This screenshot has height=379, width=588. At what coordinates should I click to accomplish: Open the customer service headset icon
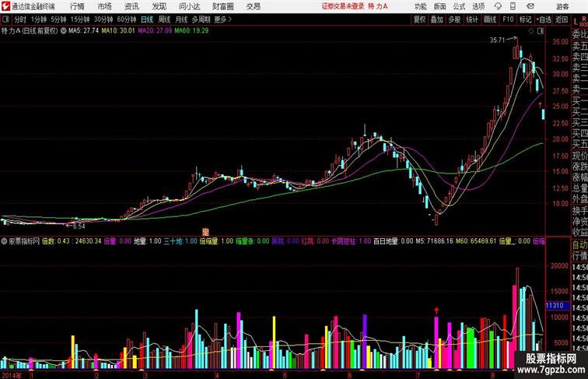(498, 6)
